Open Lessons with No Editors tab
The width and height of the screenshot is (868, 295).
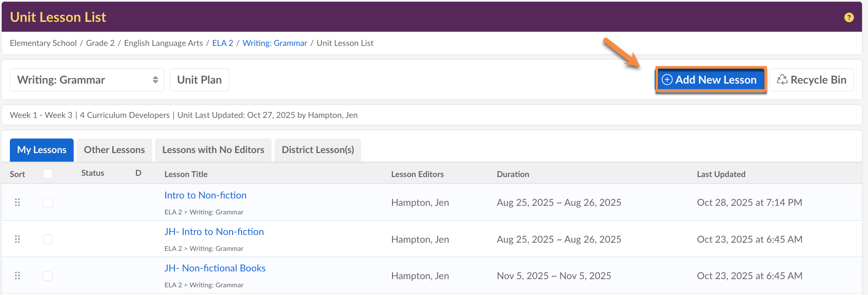(213, 150)
